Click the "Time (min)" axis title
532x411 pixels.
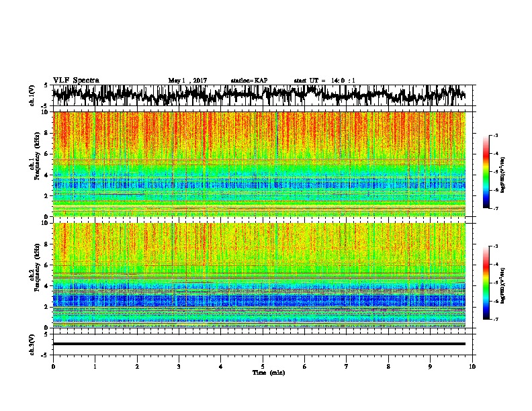click(269, 373)
